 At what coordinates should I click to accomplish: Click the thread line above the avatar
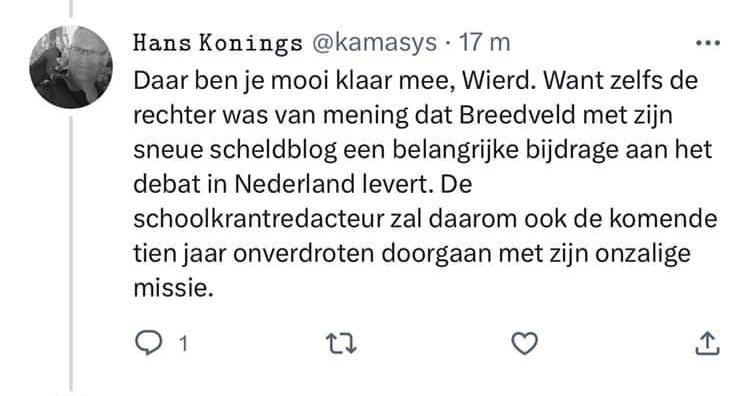[71, 9]
